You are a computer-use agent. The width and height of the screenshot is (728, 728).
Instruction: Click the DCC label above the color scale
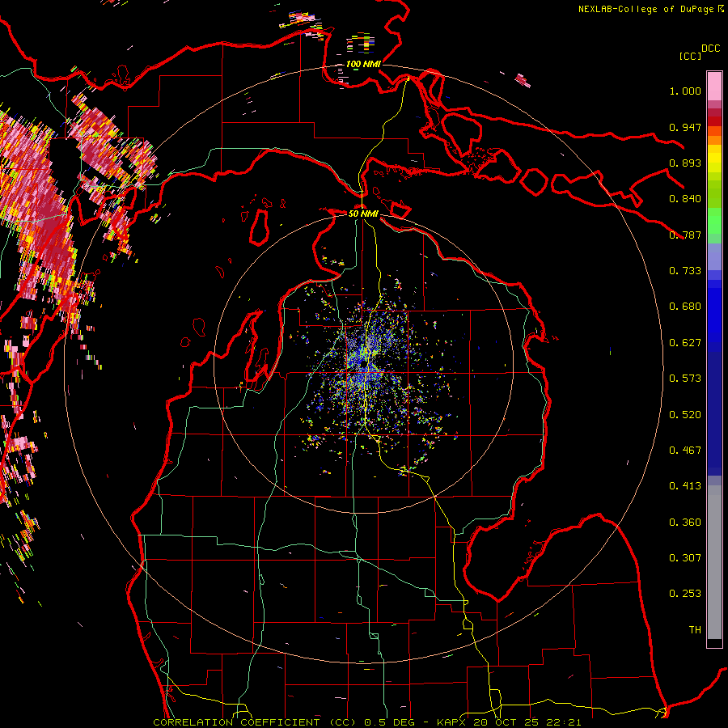710,49
